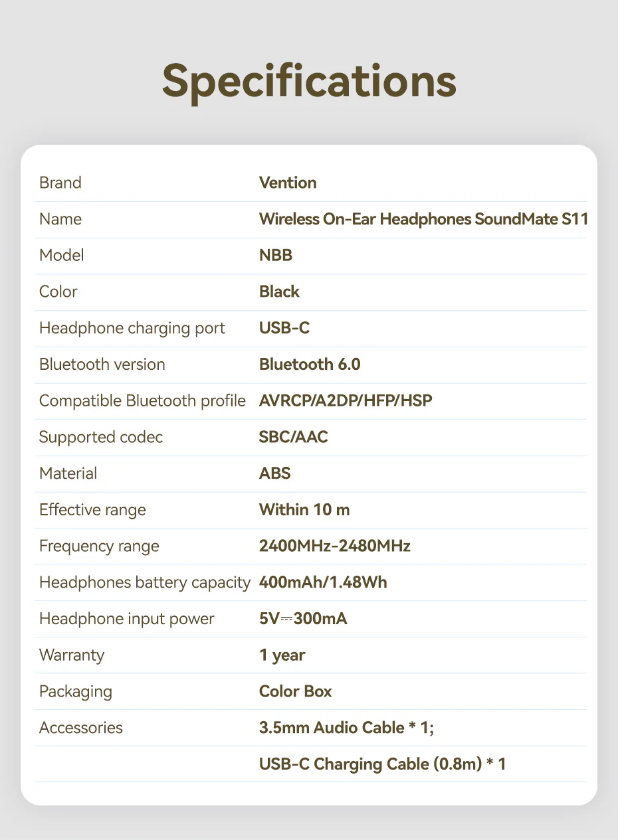Select 3.5mm Audio Cable * 1 text
The height and width of the screenshot is (840, 618).
point(346,728)
